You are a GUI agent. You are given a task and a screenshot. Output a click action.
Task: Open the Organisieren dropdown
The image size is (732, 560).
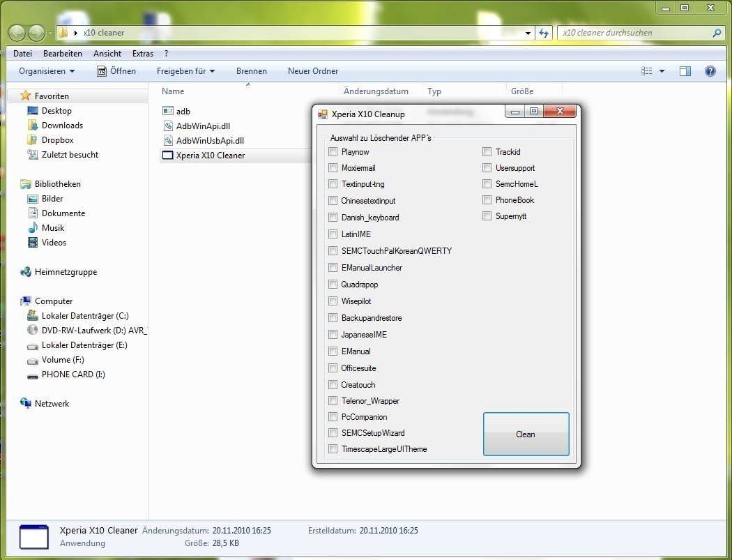[47, 71]
